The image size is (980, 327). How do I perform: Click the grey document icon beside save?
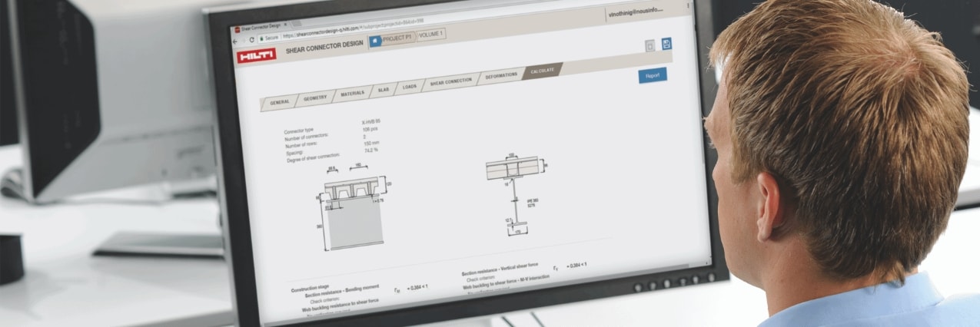tap(650, 46)
